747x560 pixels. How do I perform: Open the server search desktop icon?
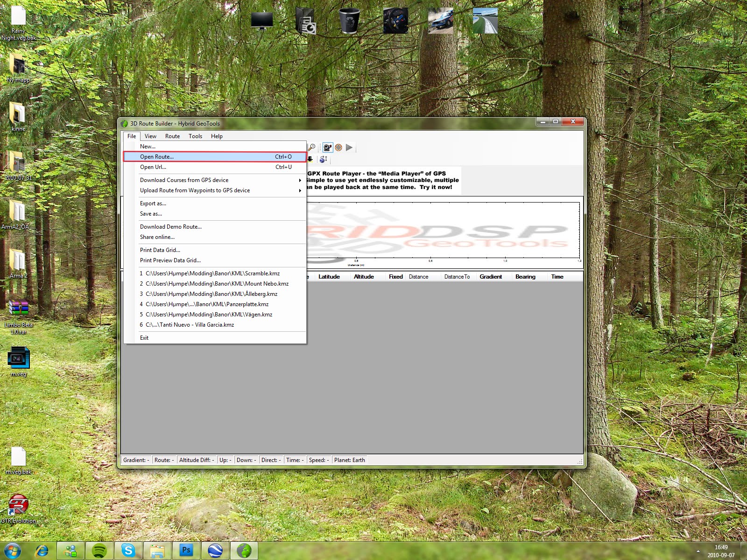coord(305,21)
